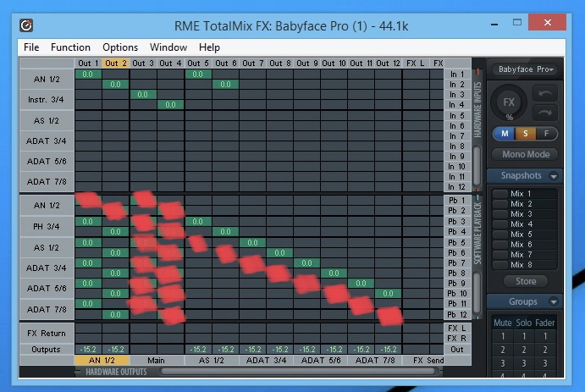Expand the Snapshots panel arrow
The height and width of the screenshot is (392, 585).
click(x=554, y=175)
